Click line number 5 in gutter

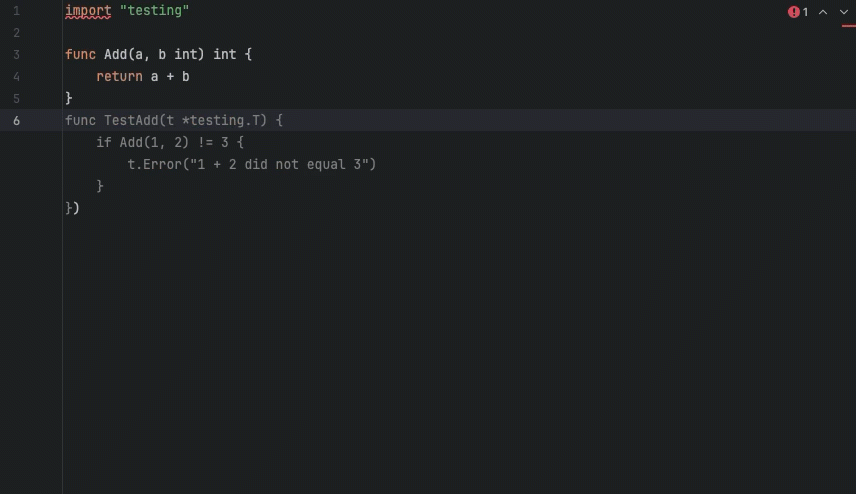tap(16, 99)
